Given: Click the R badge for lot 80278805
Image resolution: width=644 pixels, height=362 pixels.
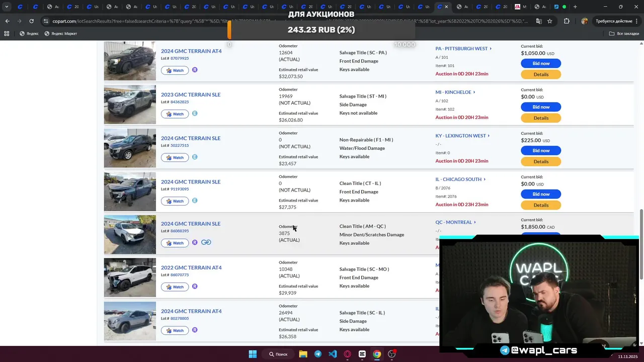Looking at the screenshot, I should [195, 330].
